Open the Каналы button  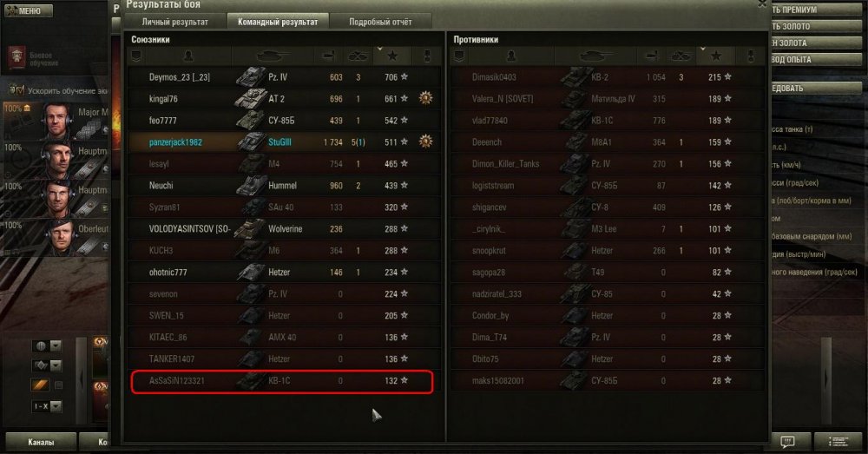point(41,442)
